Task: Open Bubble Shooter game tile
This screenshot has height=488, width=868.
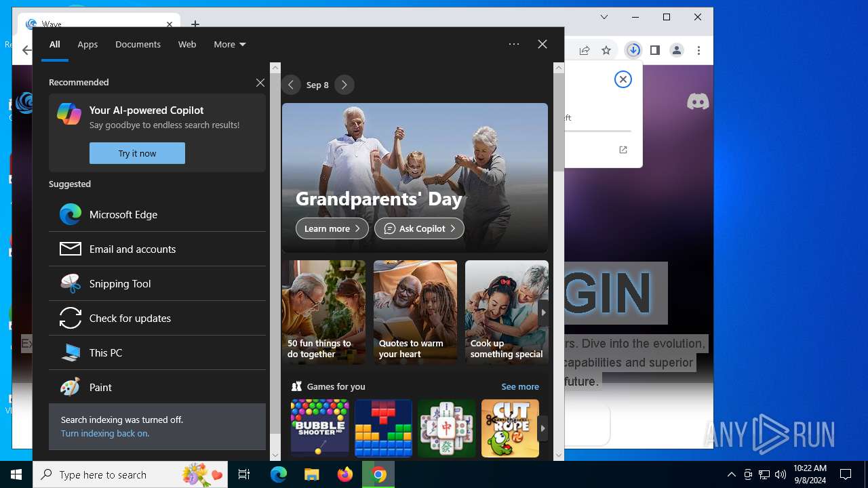Action: 319,428
